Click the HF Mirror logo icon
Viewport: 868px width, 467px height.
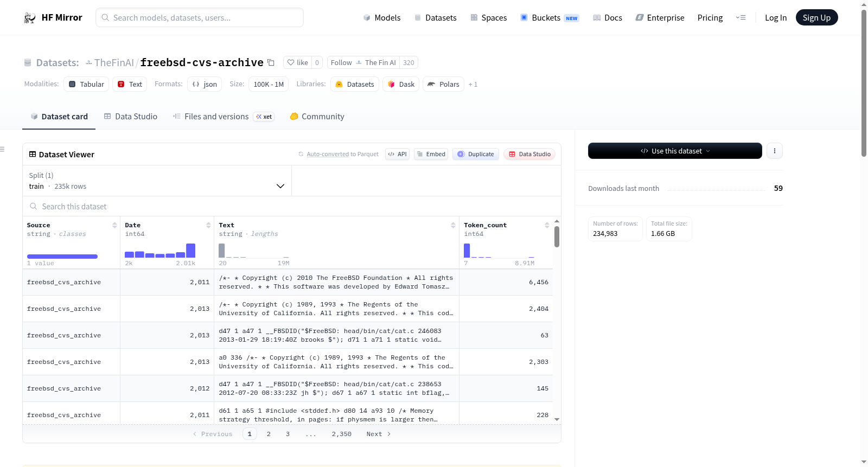(30, 18)
